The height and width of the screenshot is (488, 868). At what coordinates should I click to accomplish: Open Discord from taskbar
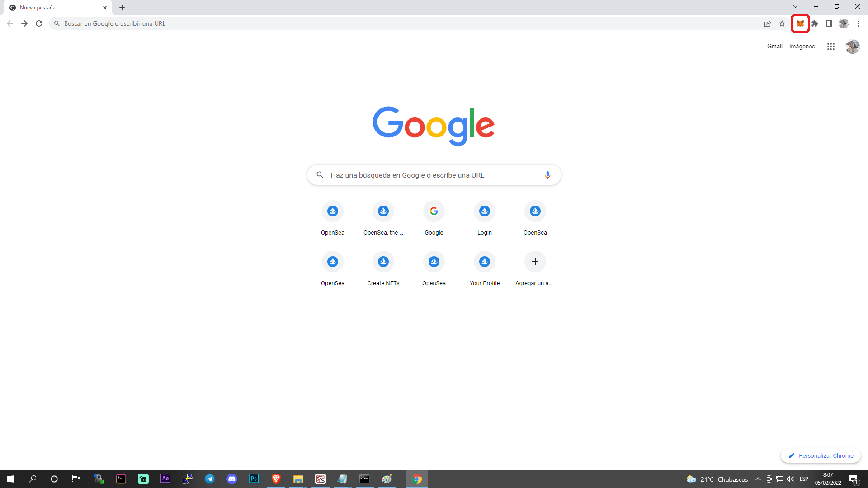point(232,479)
